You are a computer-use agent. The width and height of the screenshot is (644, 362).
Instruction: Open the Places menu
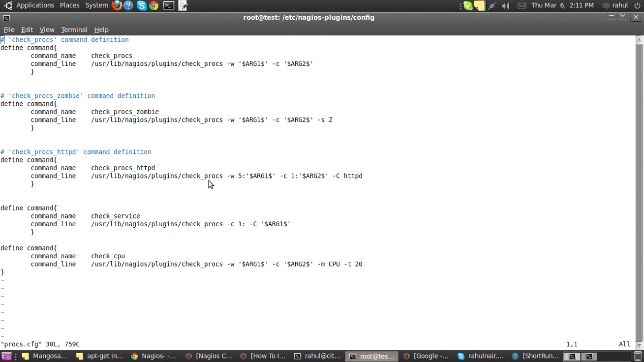pyautogui.click(x=69, y=5)
